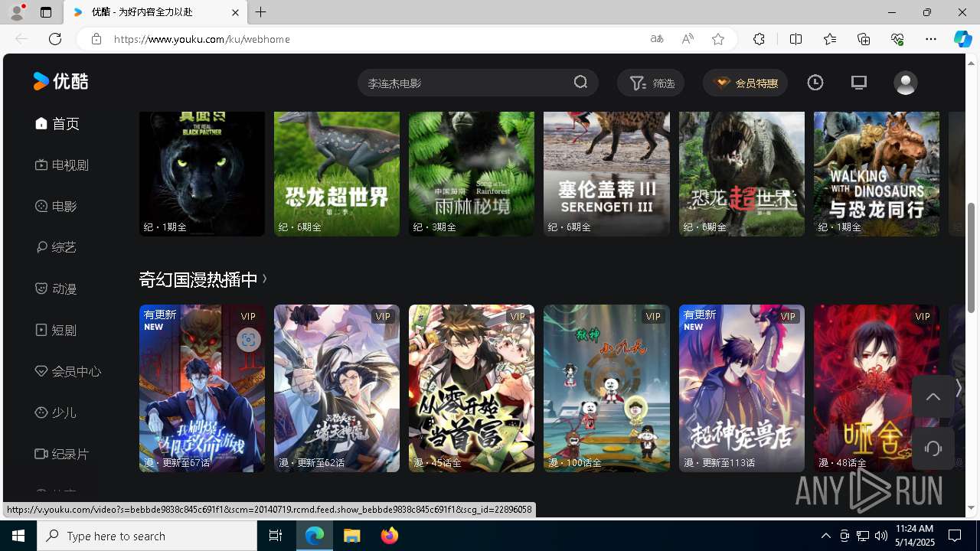Open the user avatar profile

(x=906, y=83)
